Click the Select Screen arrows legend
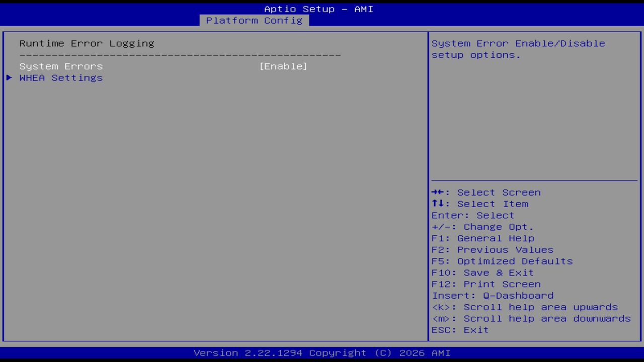 pos(486,192)
